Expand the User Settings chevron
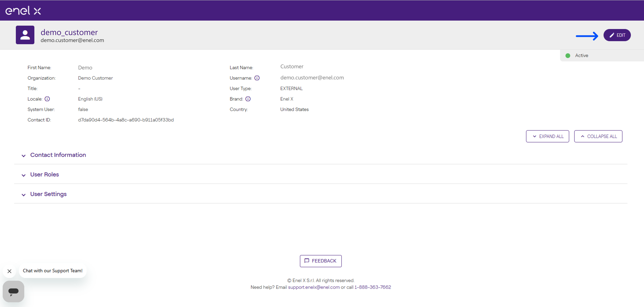 tap(24, 195)
